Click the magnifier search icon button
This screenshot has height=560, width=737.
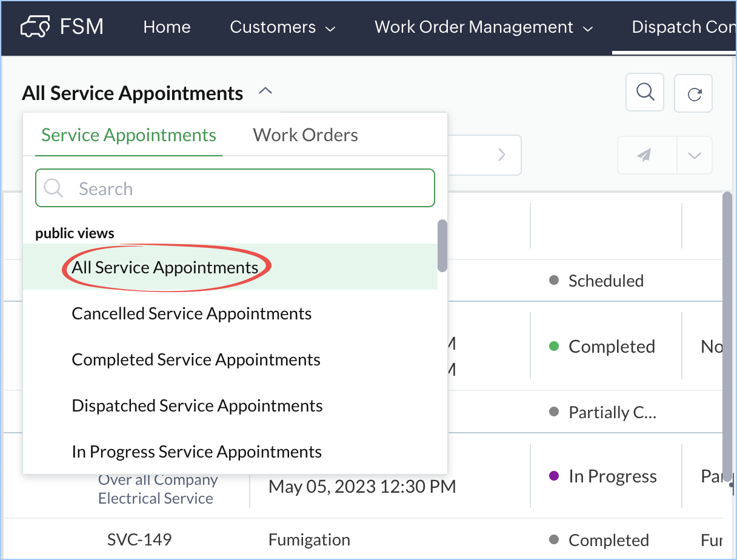(x=645, y=93)
